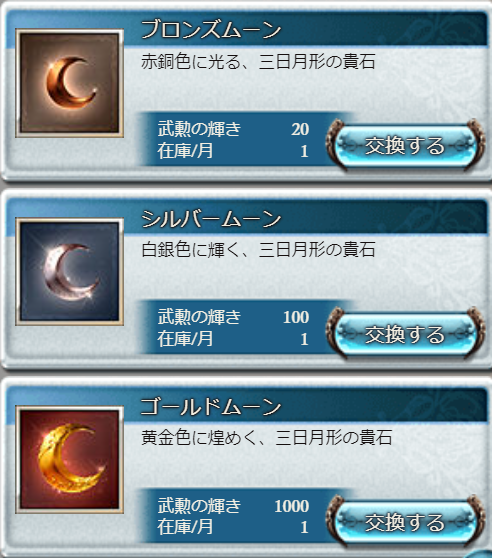Click description 赤銅色に光る、三日月形の貴石

[258, 62]
